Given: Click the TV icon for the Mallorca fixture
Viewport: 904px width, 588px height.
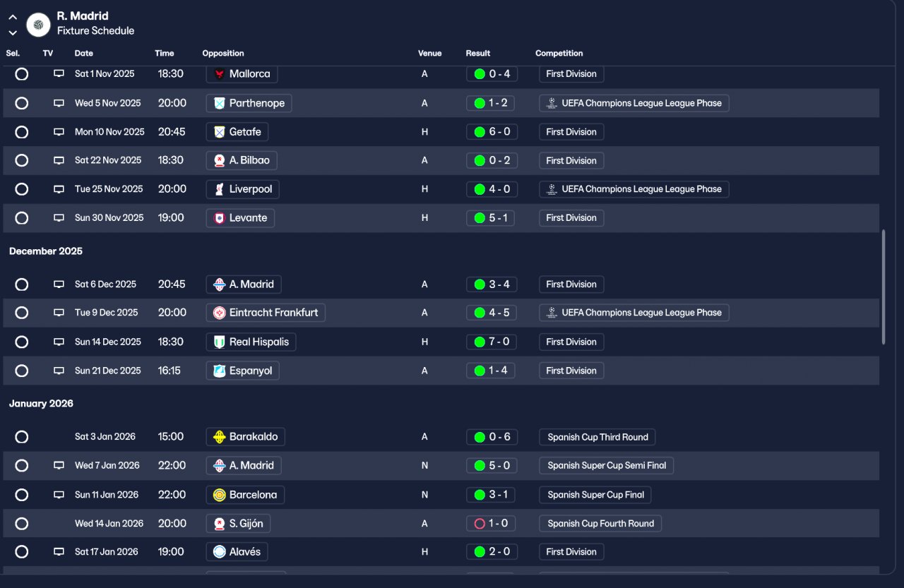Looking at the screenshot, I should [x=59, y=73].
